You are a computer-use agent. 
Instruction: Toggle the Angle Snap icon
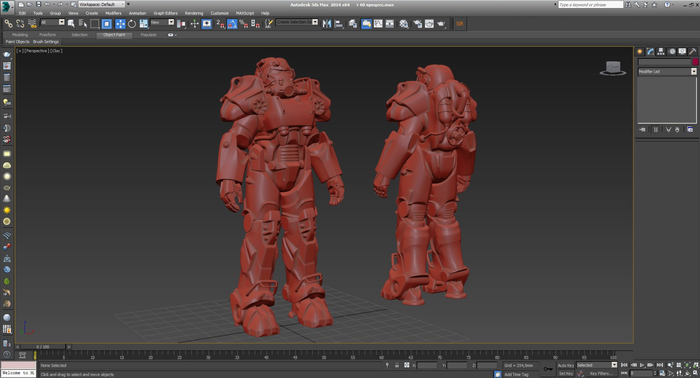(x=232, y=23)
